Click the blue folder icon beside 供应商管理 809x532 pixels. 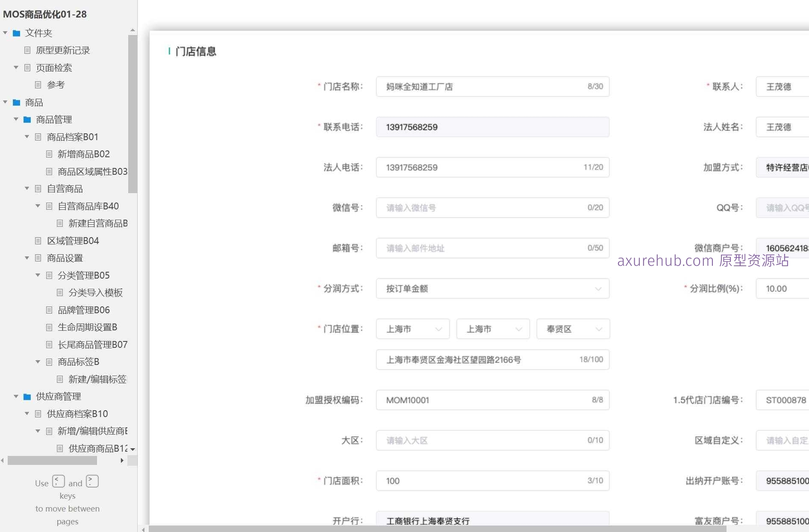click(27, 397)
